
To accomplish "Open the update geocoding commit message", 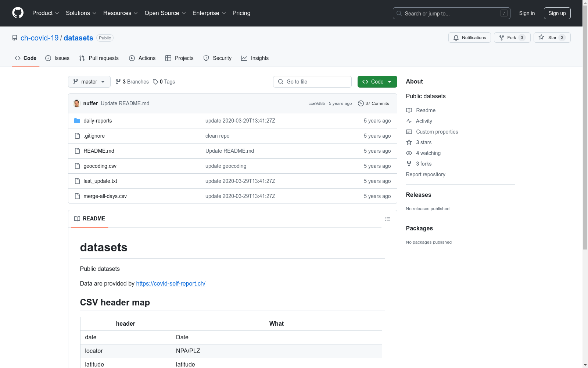I will (x=226, y=166).
